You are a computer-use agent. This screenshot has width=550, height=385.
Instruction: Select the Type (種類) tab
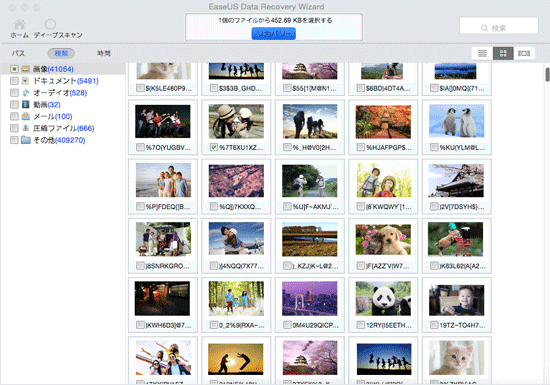61,53
